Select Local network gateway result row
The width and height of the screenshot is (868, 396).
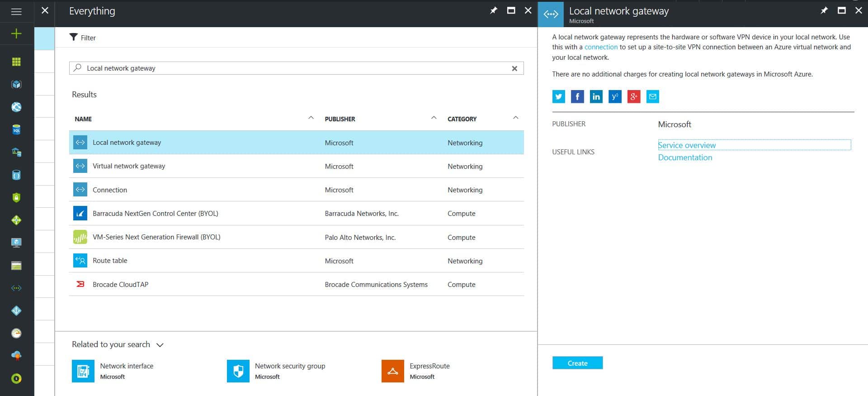pyautogui.click(x=297, y=143)
